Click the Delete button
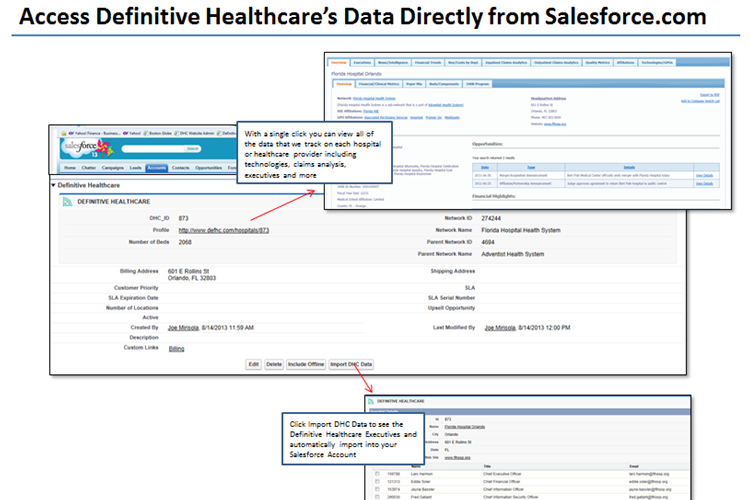The width and height of the screenshot is (750, 500). point(274,365)
